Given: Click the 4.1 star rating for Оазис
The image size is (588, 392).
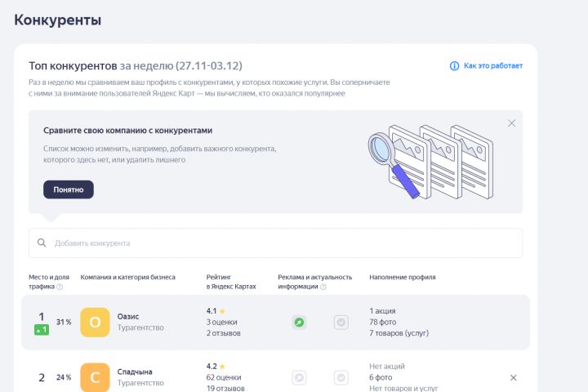Looking at the screenshot, I should [216, 311].
